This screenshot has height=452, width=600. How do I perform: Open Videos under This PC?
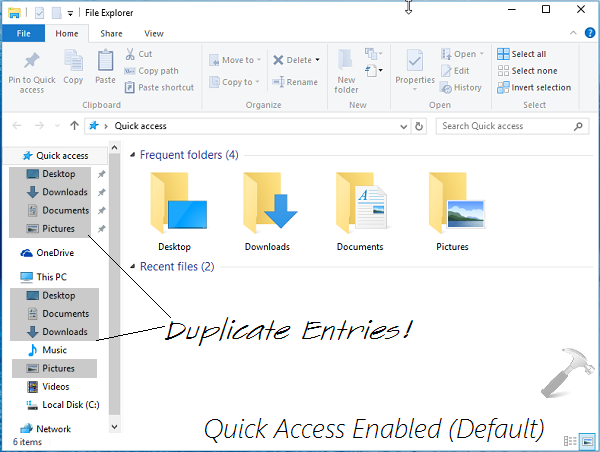(x=48, y=387)
